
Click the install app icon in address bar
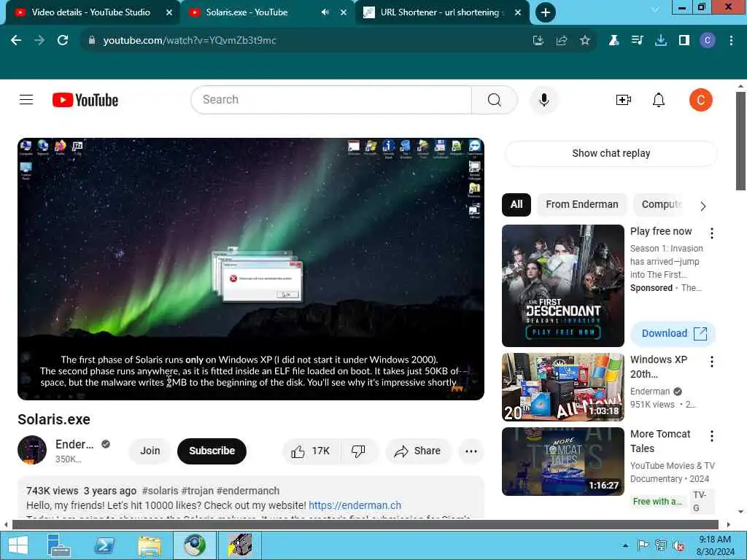(538, 41)
